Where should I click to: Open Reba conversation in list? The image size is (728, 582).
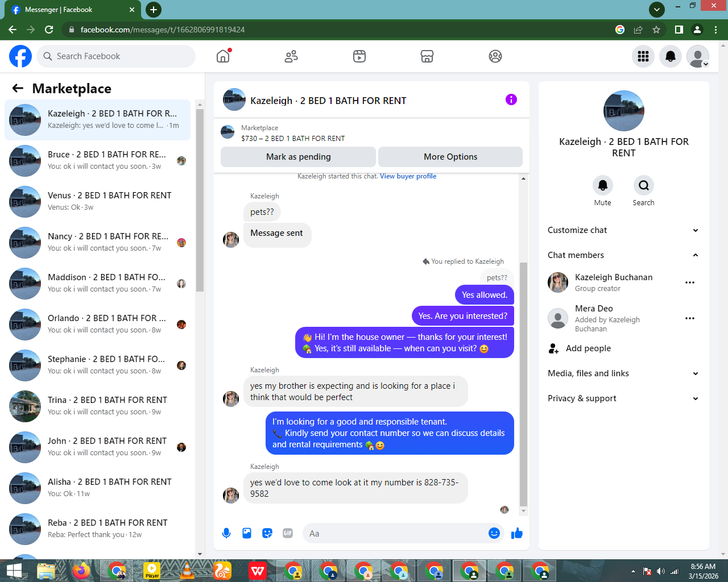(x=97, y=529)
